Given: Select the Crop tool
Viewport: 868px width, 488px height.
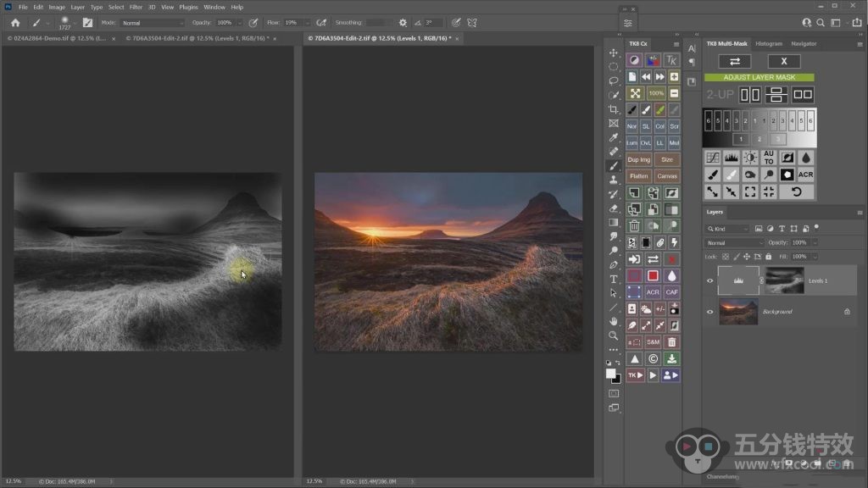Looking at the screenshot, I should coord(614,109).
